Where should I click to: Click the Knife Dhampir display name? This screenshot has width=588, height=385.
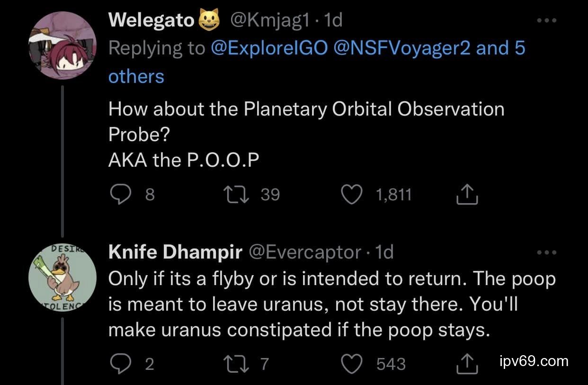click(175, 252)
